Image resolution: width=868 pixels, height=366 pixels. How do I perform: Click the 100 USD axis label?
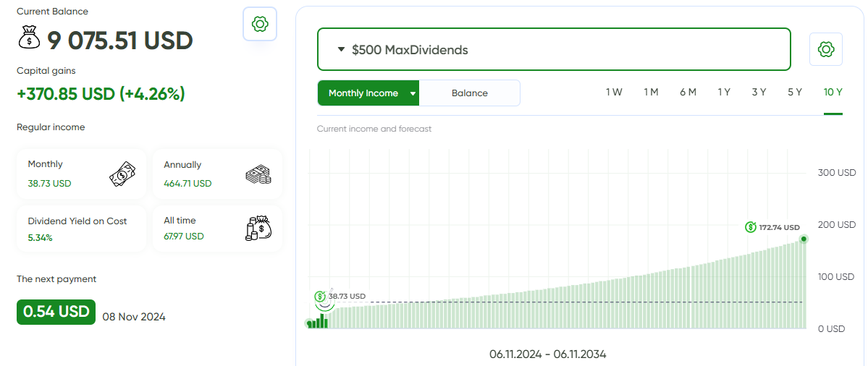[837, 276]
